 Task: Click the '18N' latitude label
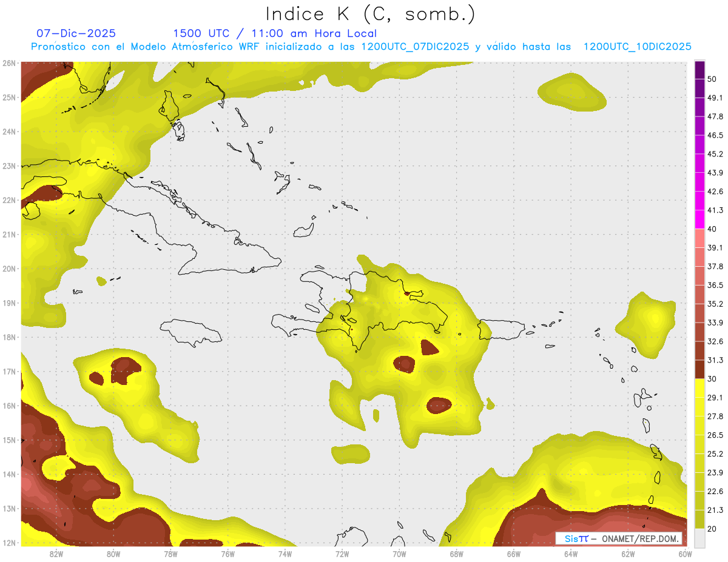click(9, 337)
